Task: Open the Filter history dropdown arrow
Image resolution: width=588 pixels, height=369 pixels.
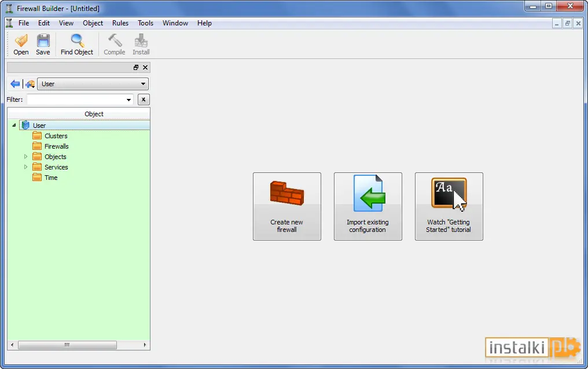Action: coord(128,99)
